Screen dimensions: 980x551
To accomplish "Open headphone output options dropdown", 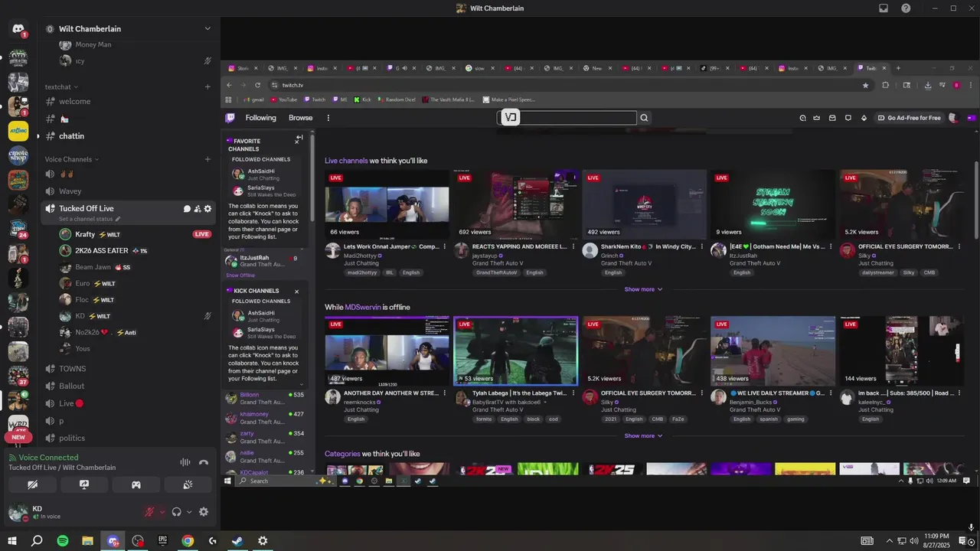I will coord(189,512).
